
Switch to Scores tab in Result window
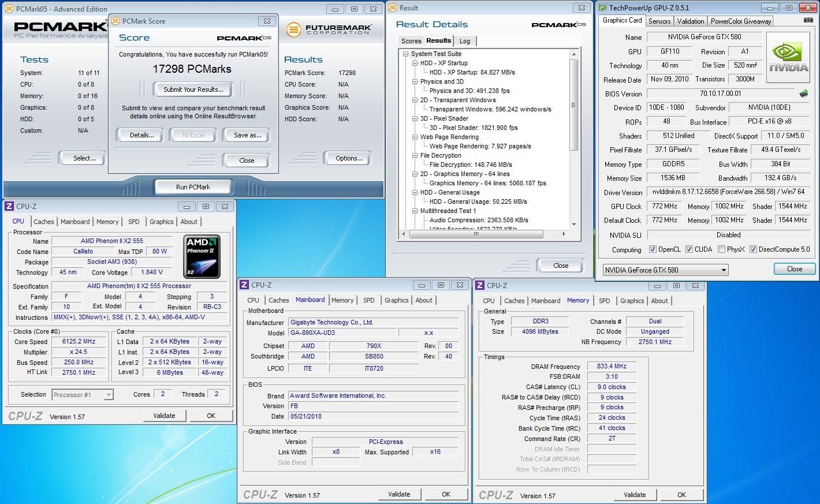click(411, 41)
